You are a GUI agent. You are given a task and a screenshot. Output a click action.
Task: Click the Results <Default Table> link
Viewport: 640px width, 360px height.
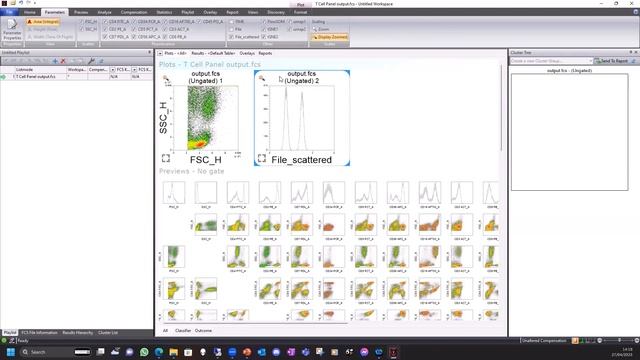(213, 53)
